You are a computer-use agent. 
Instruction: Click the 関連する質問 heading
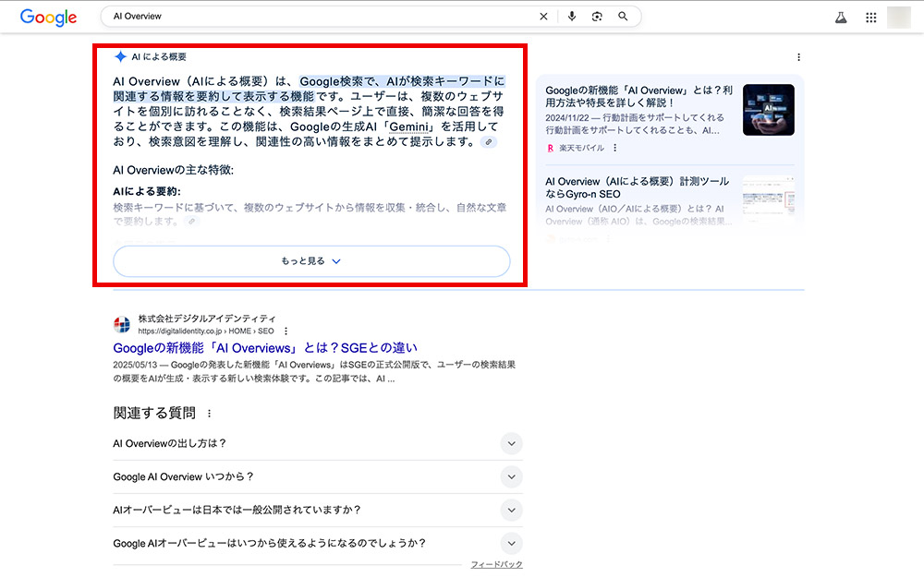tap(154, 414)
